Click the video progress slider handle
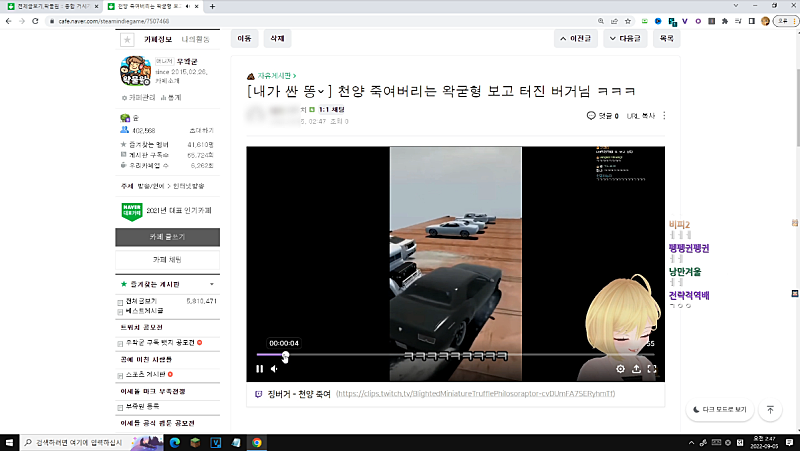Viewport: 800px width, 451px height. point(285,355)
